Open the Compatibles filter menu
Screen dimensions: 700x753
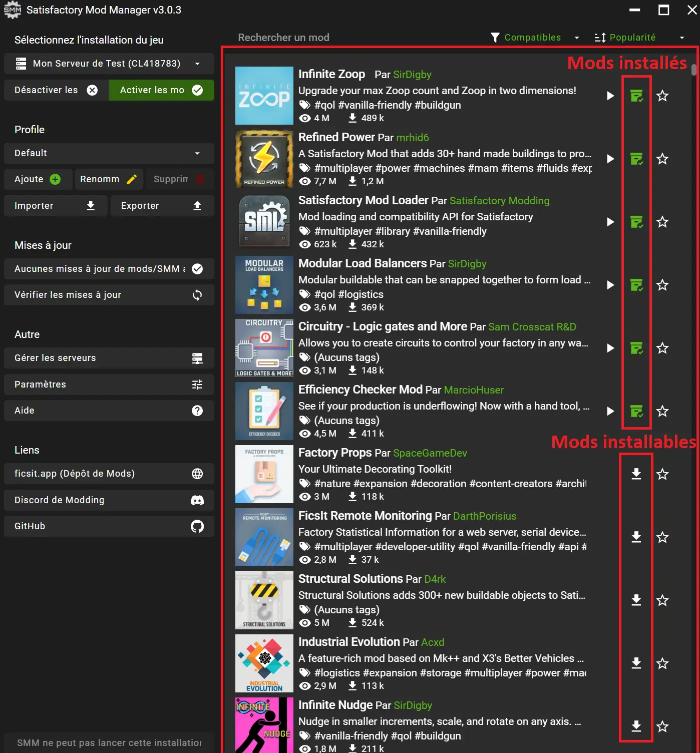[577, 37]
